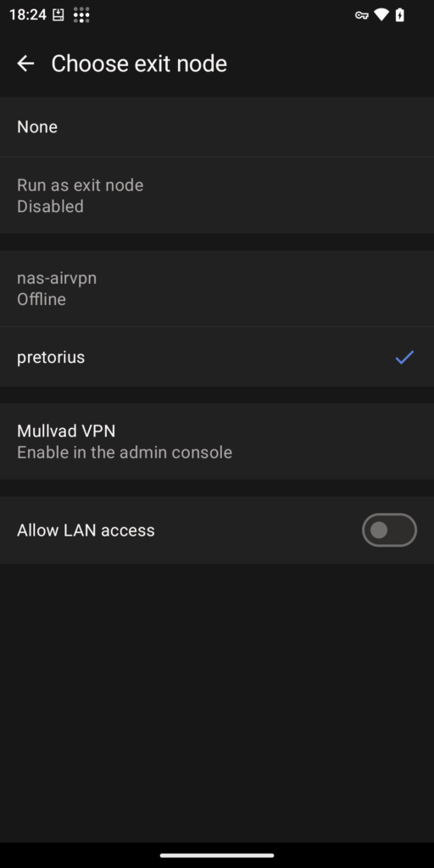Click the Enable in the admin console text
The image size is (434, 868).
125,453
